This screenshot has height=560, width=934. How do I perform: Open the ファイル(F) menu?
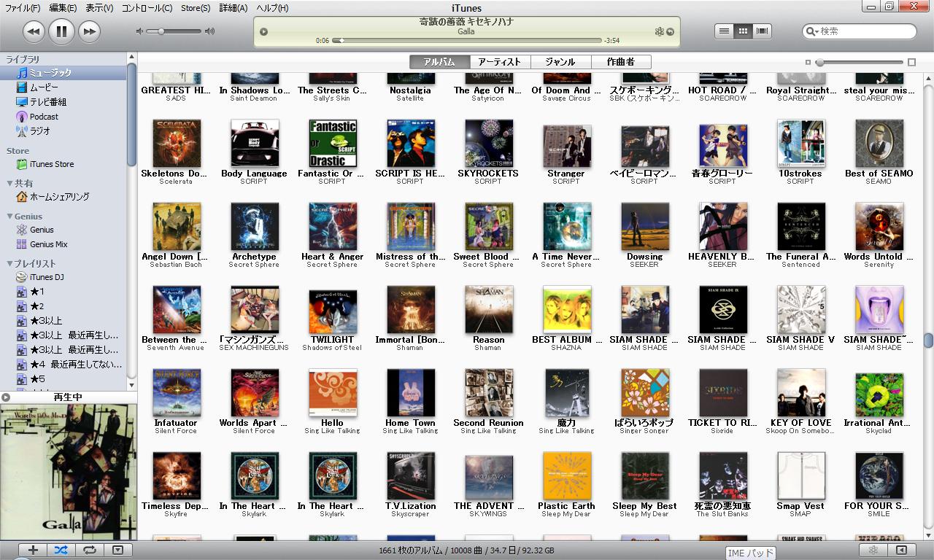[23, 8]
